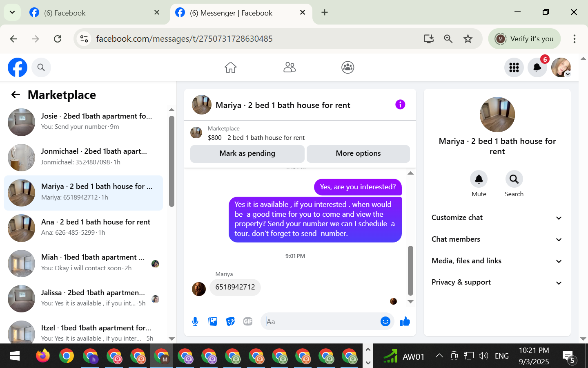
Task: Bookmark this page with the star icon
Action: tap(468, 39)
